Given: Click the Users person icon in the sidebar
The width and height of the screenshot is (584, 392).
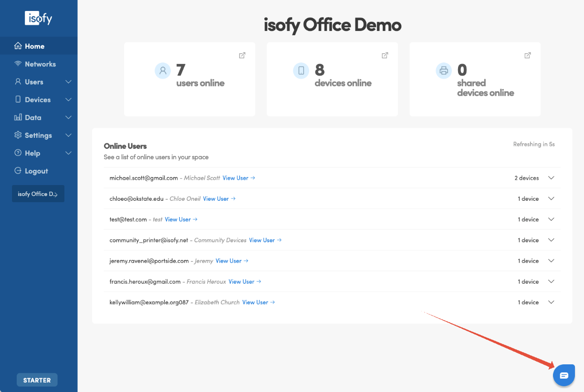Looking at the screenshot, I should pos(18,82).
